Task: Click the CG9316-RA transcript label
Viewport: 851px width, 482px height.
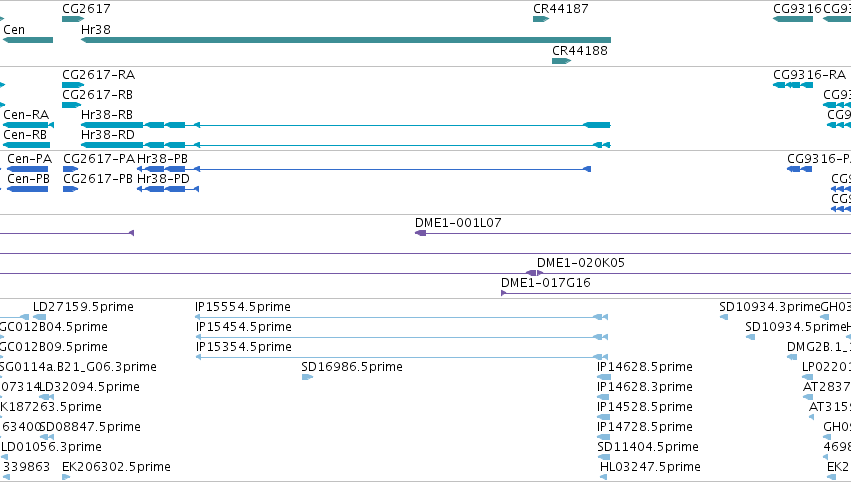Action: [x=809, y=74]
